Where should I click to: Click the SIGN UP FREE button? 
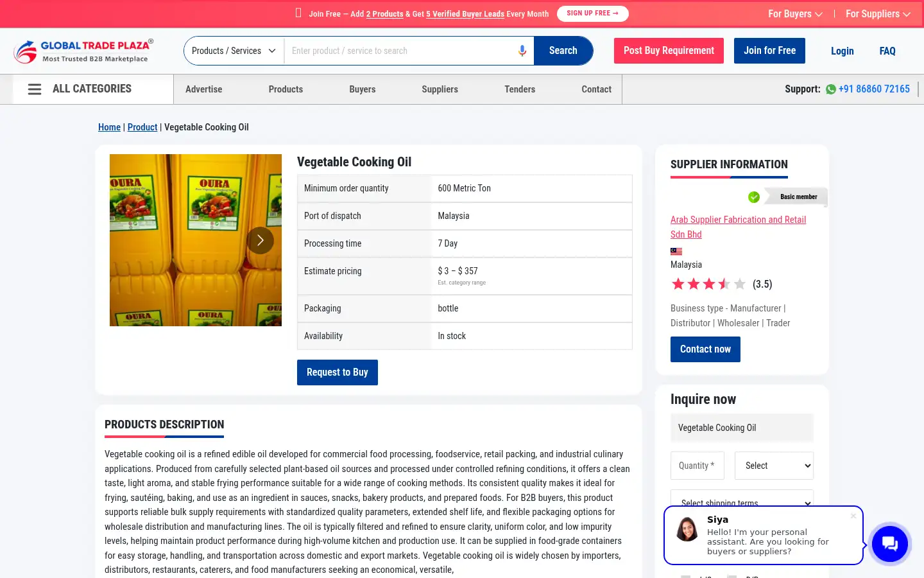coord(592,13)
